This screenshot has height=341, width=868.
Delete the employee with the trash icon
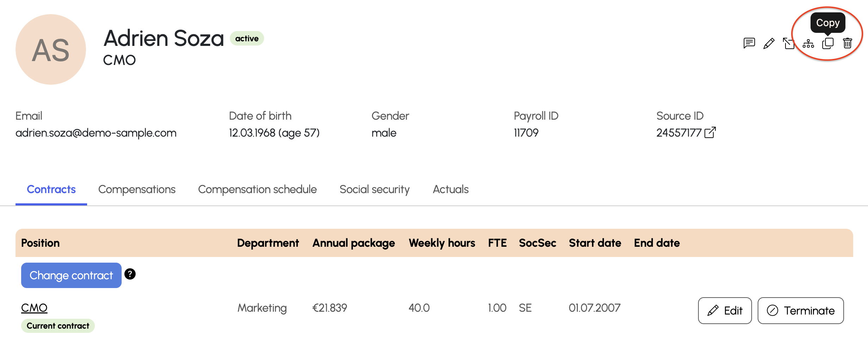(x=848, y=43)
